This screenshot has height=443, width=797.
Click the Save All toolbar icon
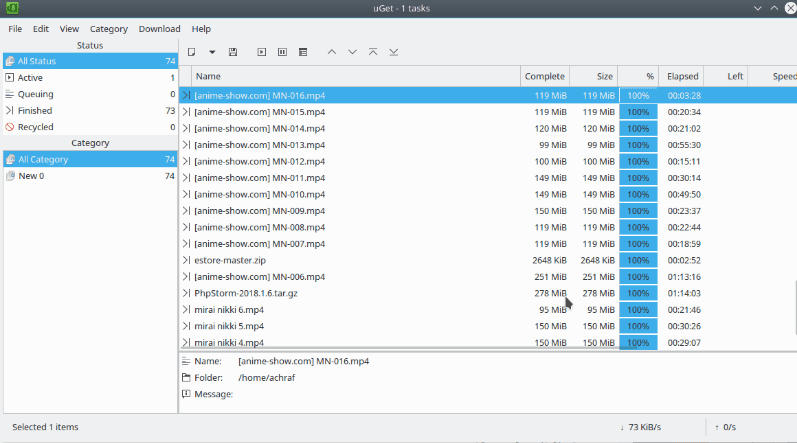click(233, 52)
